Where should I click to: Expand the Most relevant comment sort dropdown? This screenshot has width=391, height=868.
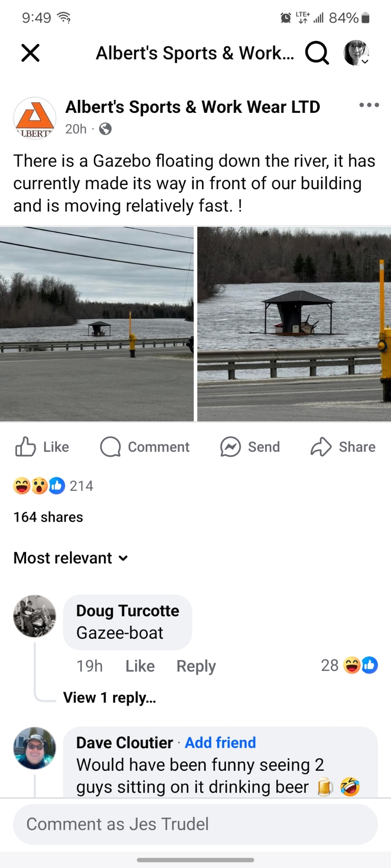point(71,558)
